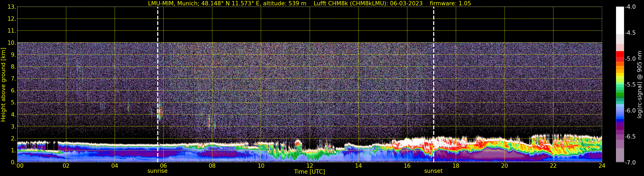Click the colorbar tick label '-7.0'

(630, 163)
